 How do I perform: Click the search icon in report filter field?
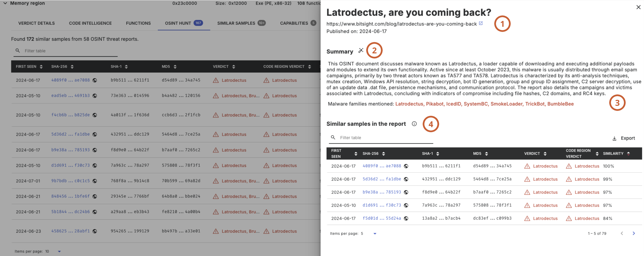(x=333, y=137)
